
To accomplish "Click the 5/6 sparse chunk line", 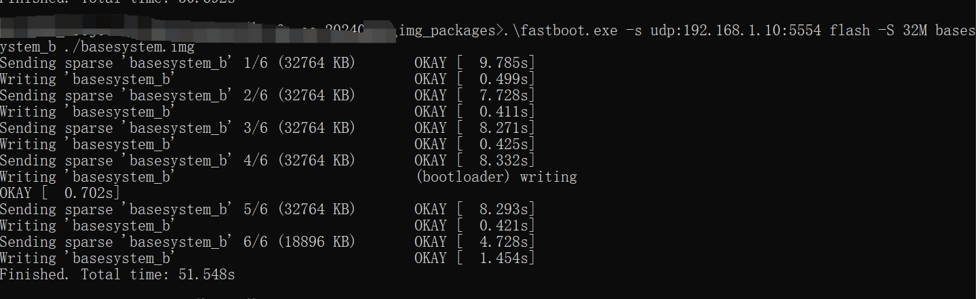I will [x=178, y=210].
